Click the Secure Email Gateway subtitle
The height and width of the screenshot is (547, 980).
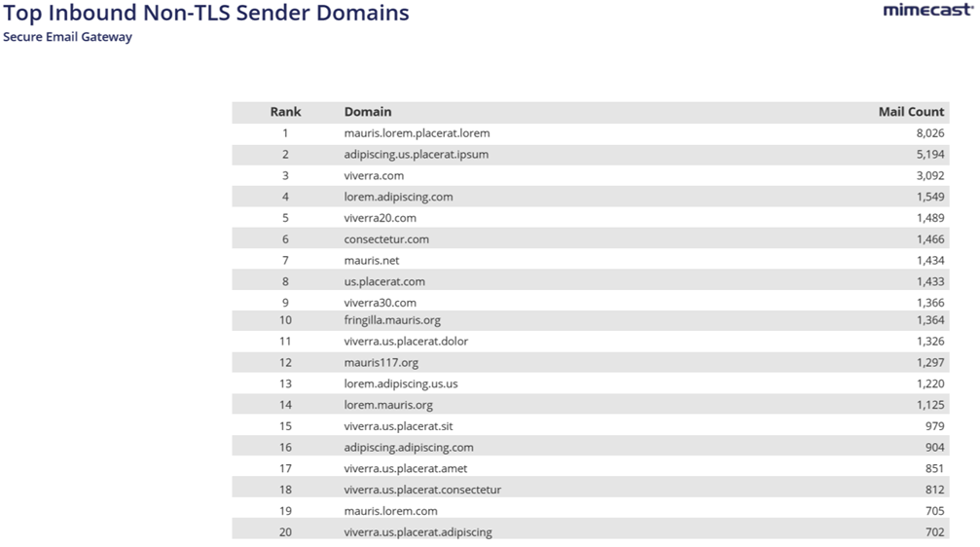pos(67,37)
